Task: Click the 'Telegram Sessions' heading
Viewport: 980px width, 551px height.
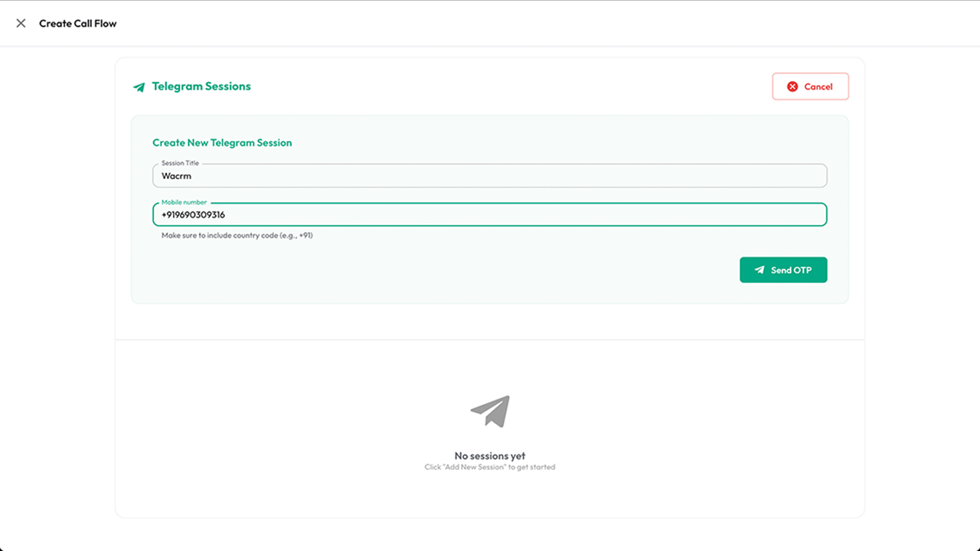Action: tap(201, 86)
